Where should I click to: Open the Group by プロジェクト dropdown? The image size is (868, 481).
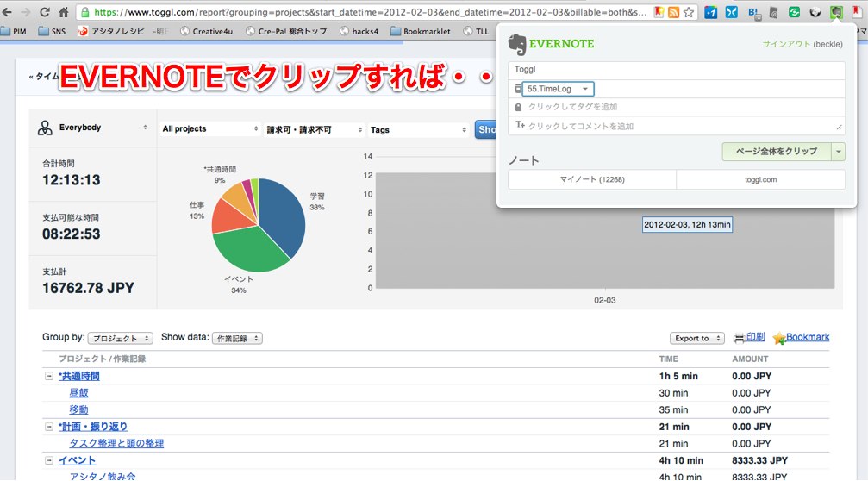[122, 338]
